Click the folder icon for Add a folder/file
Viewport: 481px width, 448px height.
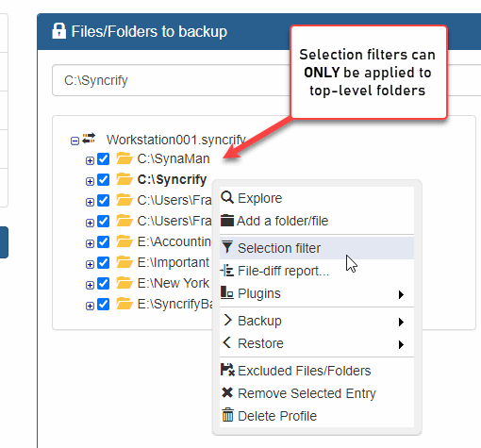(x=227, y=221)
